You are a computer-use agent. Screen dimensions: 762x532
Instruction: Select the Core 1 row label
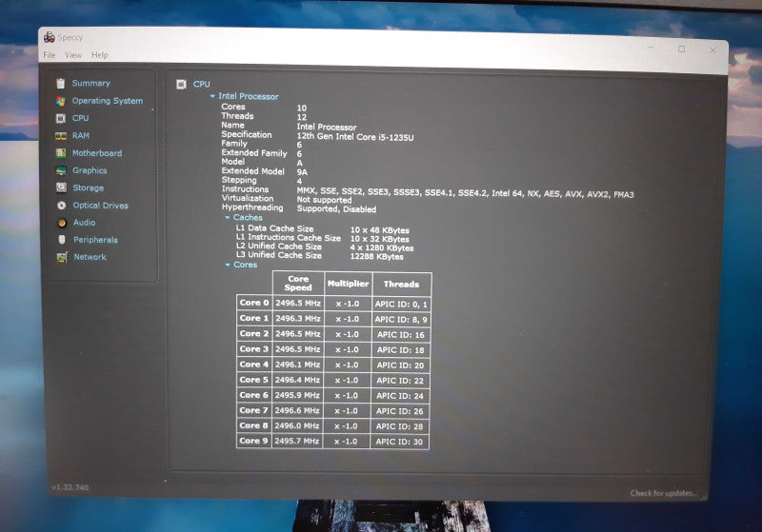point(254,319)
